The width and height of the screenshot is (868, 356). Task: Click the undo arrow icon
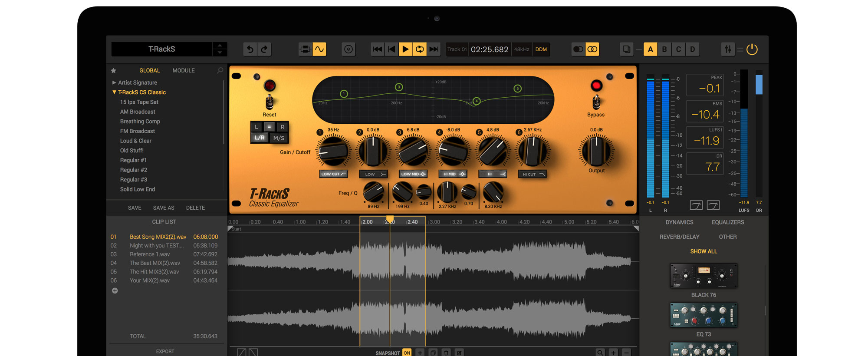pyautogui.click(x=250, y=49)
